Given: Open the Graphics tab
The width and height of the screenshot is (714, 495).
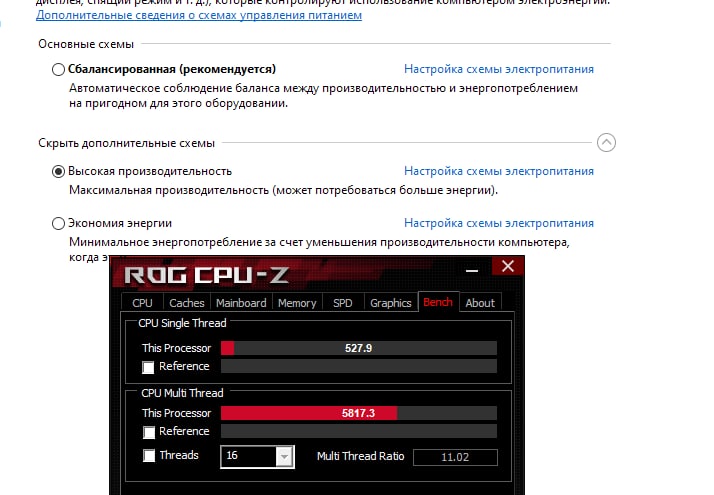Looking at the screenshot, I should 390,303.
